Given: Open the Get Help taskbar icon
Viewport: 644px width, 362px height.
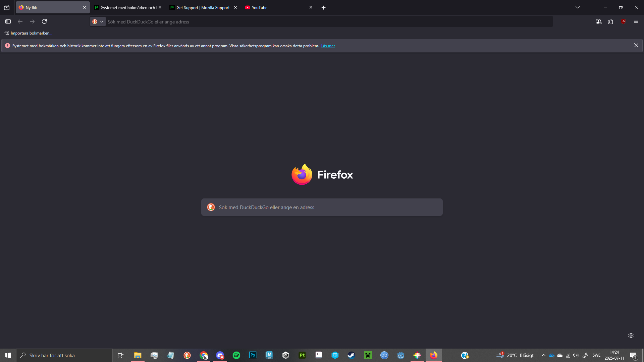Looking at the screenshot, I should click(x=465, y=355).
